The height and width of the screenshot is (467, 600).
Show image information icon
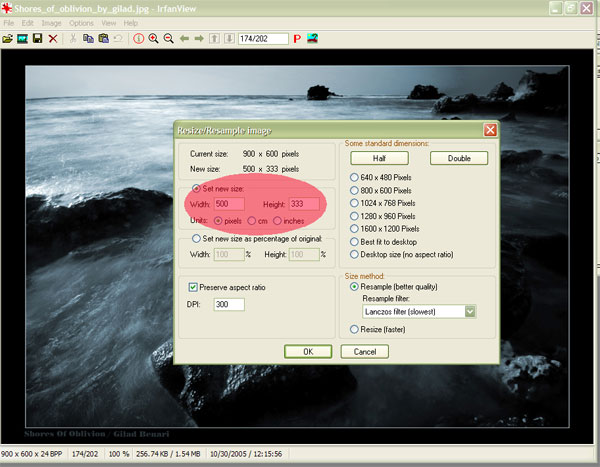[139, 39]
